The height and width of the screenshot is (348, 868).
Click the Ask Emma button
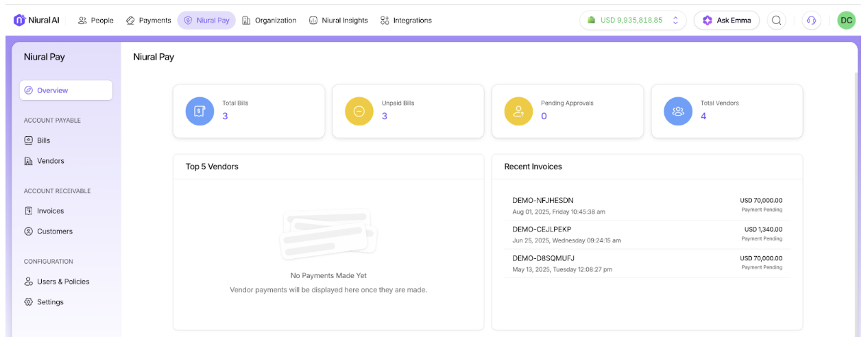(727, 21)
